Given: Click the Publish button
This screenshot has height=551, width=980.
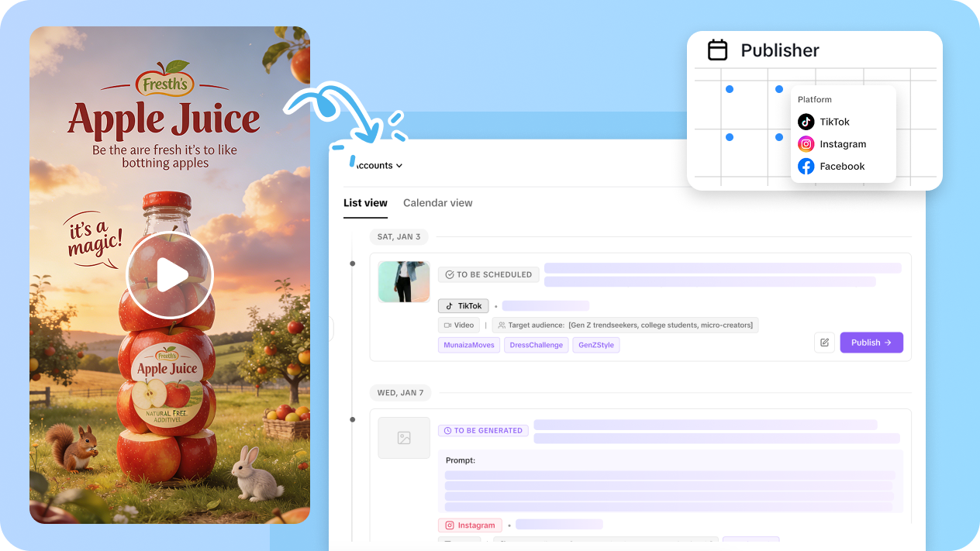Looking at the screenshot, I should point(871,343).
